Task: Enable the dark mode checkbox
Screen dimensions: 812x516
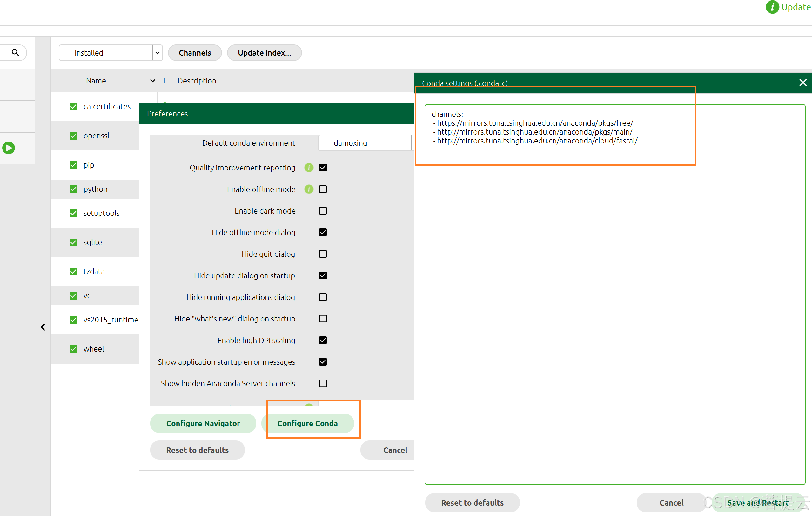Action: [323, 211]
